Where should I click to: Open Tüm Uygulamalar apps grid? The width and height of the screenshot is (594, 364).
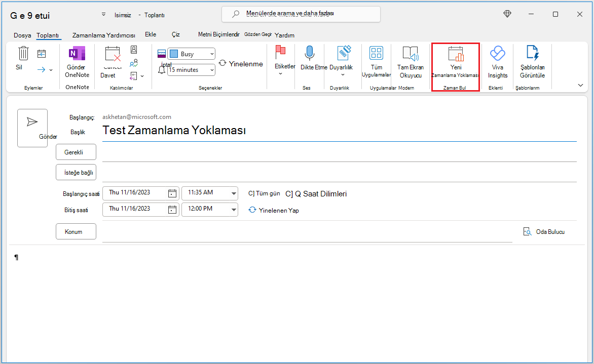(x=376, y=62)
